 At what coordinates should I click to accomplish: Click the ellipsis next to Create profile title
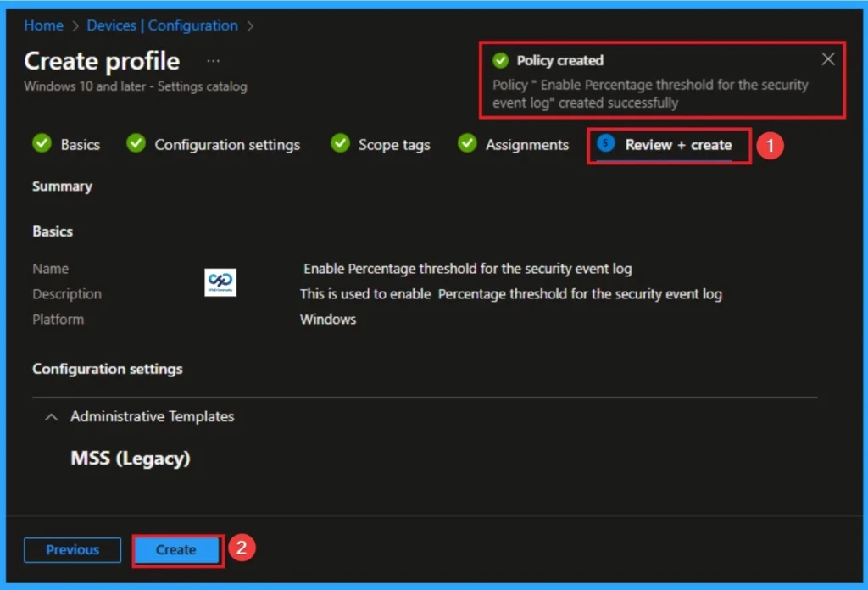(x=213, y=60)
